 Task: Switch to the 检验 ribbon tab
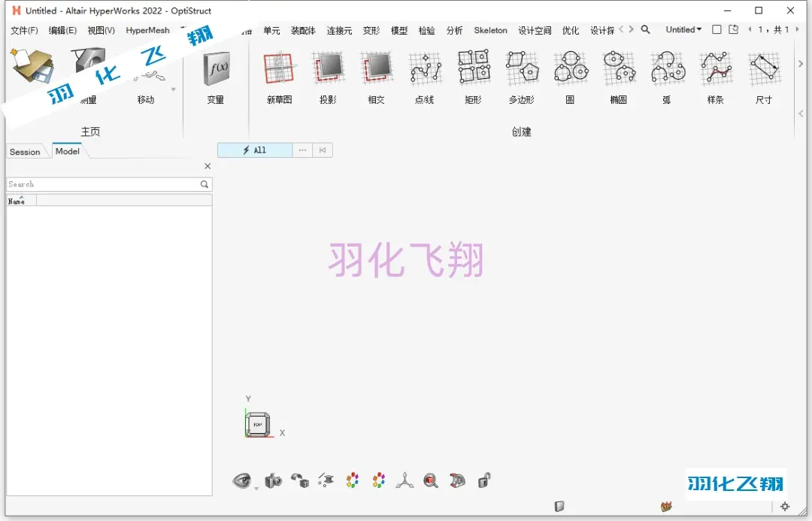click(x=427, y=31)
